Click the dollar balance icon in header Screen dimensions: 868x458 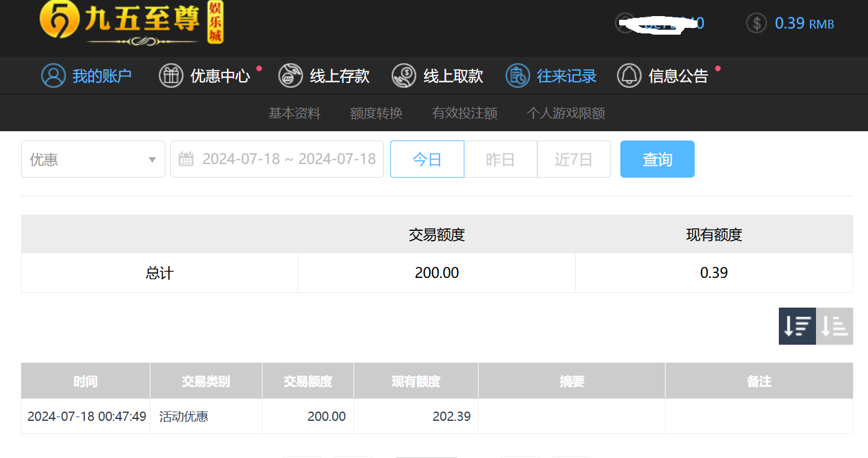[x=756, y=23]
